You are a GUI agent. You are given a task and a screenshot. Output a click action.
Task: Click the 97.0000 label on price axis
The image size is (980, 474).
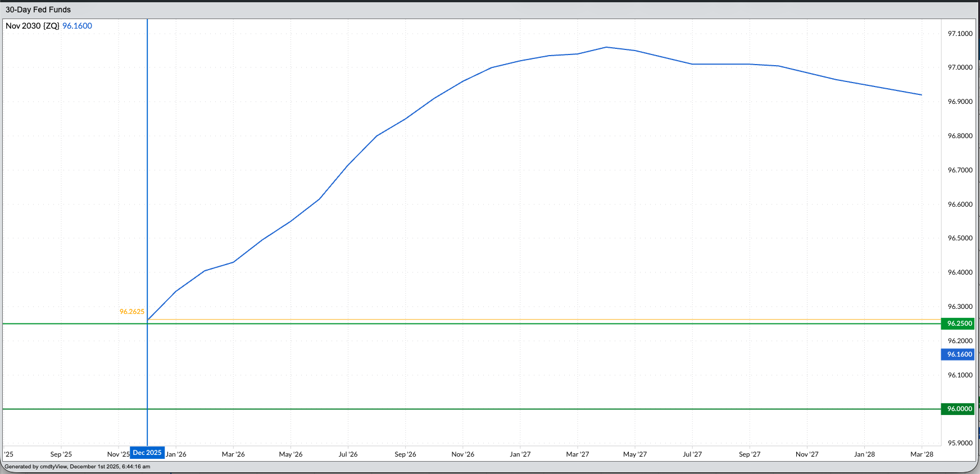pos(960,67)
